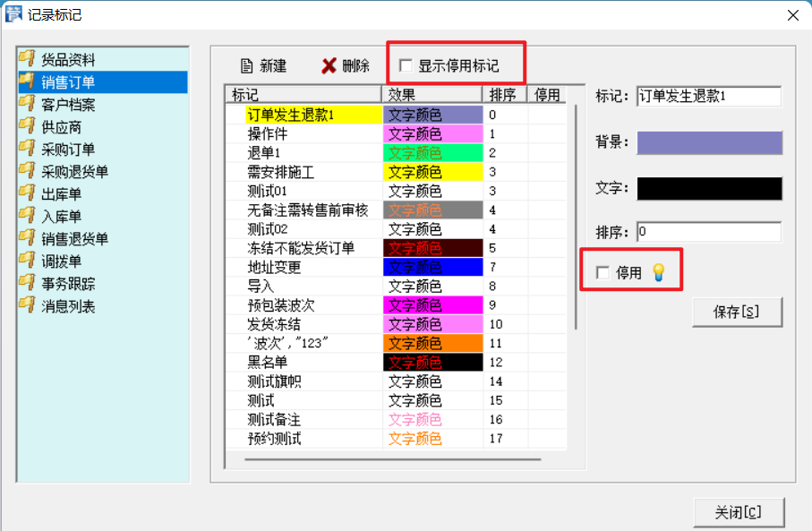Switch to 消息列表 category
Viewport: 812px width, 531px height.
pyautogui.click(x=68, y=306)
